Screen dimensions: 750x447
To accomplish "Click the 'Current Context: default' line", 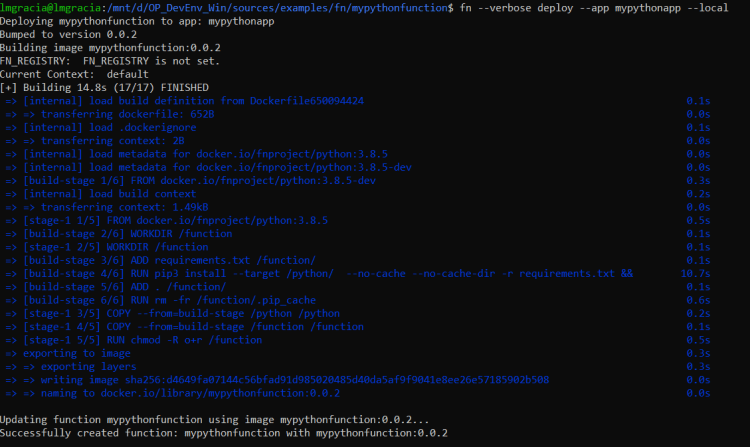I will point(74,74).
